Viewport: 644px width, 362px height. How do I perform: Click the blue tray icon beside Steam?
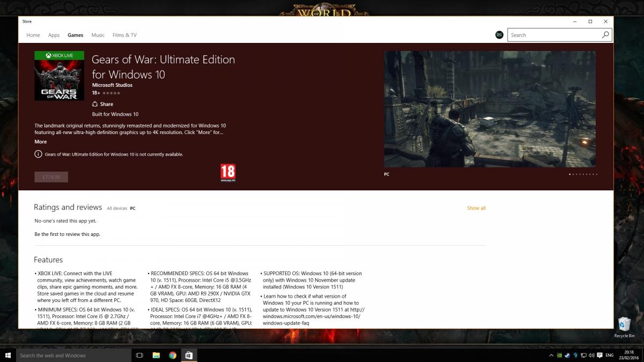click(x=575, y=355)
